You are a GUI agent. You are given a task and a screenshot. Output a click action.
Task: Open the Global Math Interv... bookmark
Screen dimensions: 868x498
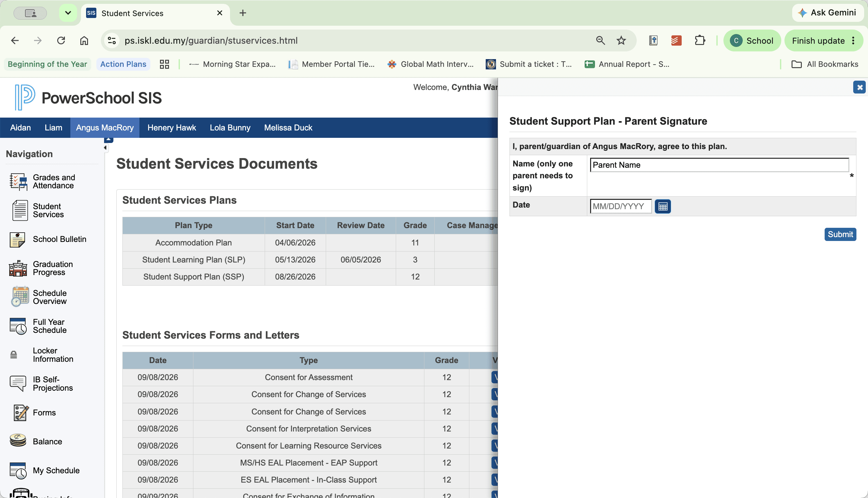click(430, 64)
